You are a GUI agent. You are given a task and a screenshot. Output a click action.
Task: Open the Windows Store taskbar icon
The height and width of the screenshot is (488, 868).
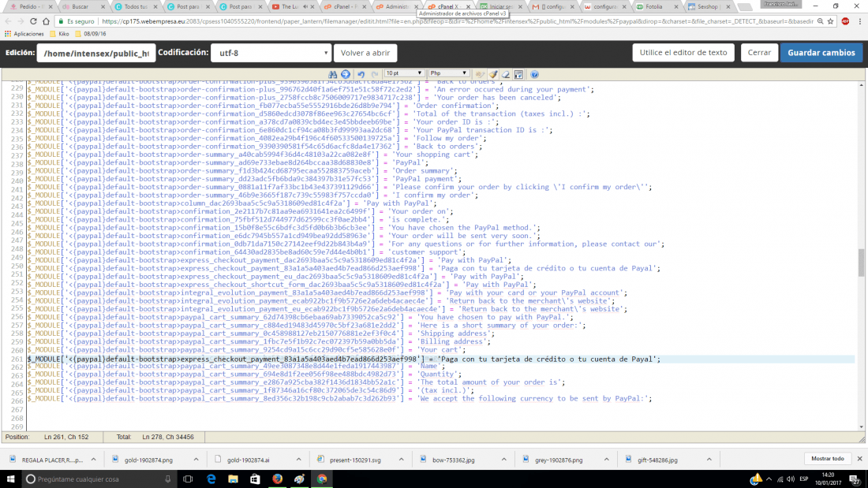click(255, 479)
